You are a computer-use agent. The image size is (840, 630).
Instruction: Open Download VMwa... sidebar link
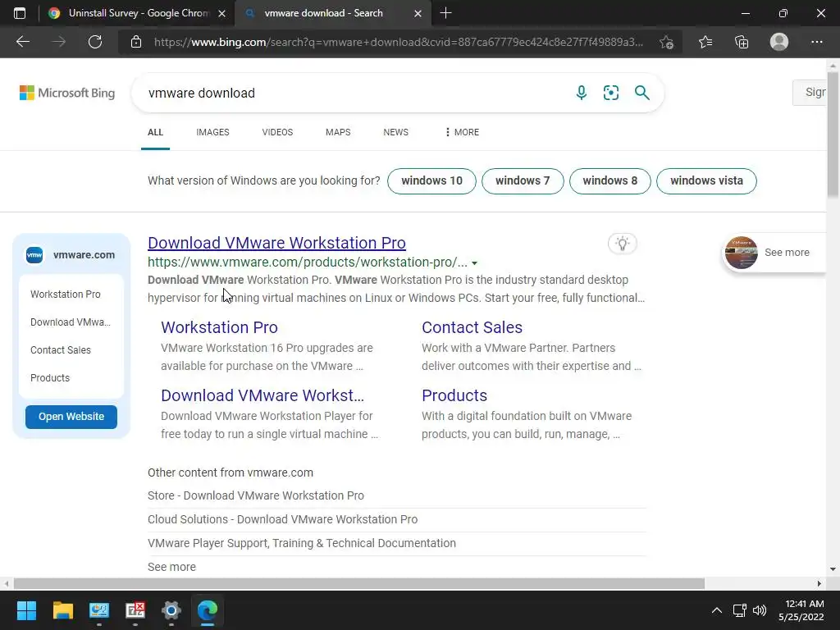click(71, 322)
